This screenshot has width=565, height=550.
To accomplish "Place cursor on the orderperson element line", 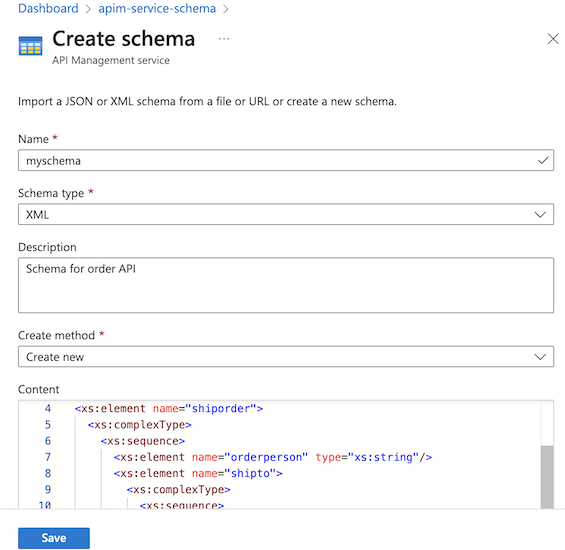I will 272,457.
